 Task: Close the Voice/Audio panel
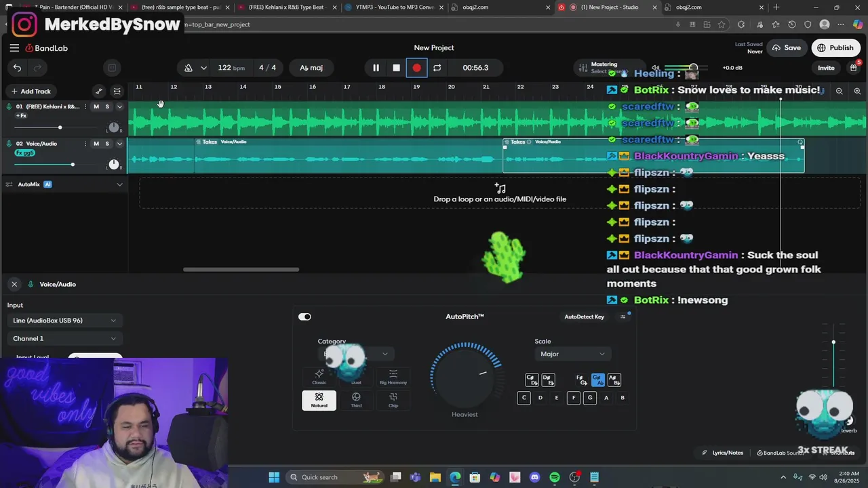14,285
